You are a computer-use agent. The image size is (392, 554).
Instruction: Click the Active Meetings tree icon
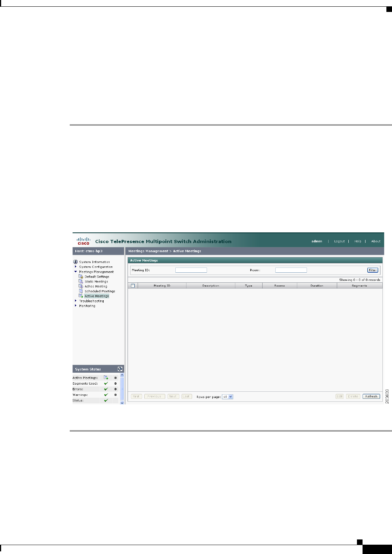81,296
